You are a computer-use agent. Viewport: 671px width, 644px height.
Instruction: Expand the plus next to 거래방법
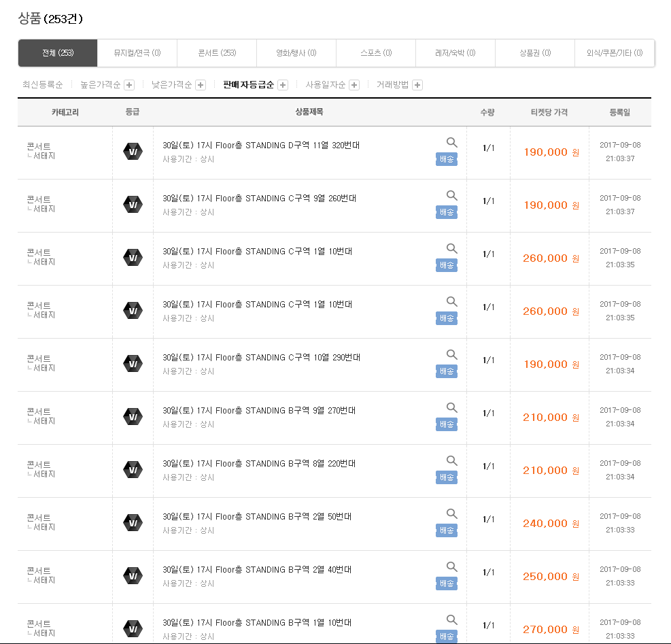coord(417,85)
